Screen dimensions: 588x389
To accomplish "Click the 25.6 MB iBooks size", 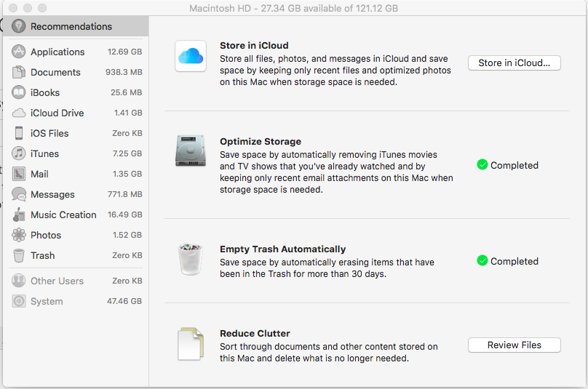I will (x=127, y=92).
